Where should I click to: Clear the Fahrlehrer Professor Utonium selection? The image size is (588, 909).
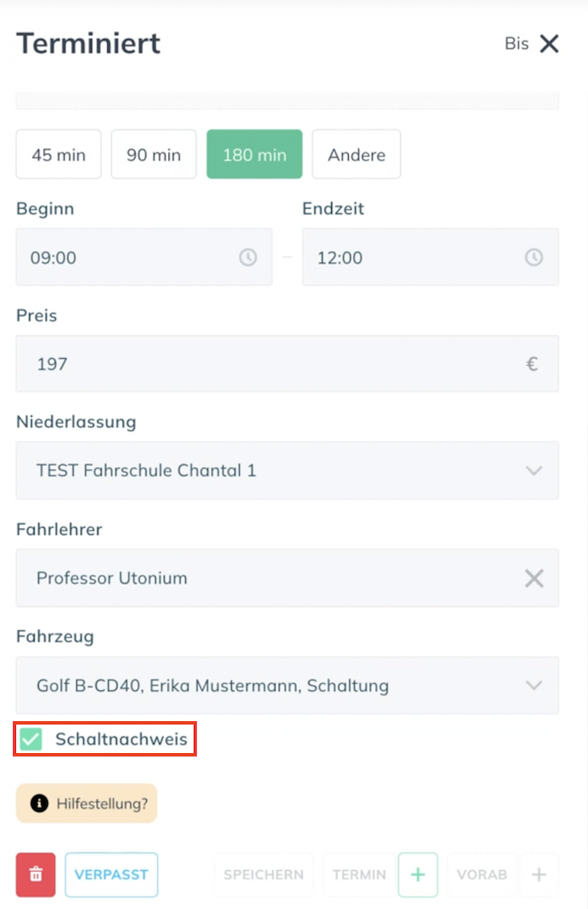(534, 578)
